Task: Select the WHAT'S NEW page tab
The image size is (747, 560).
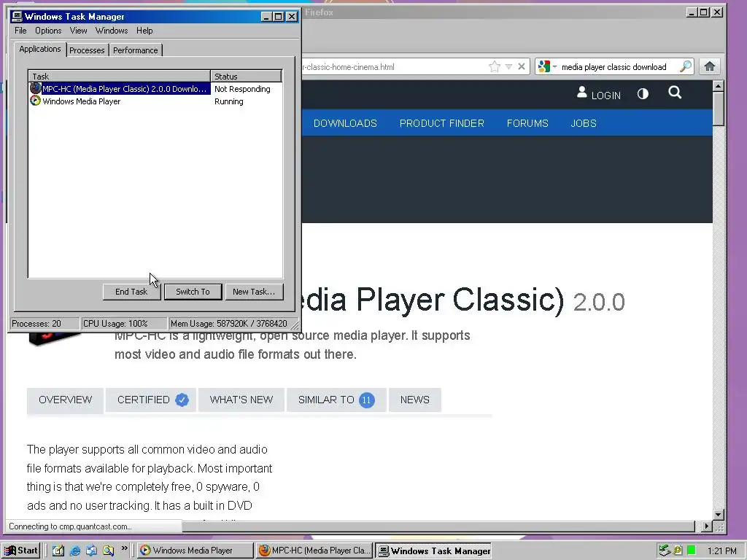Action: pos(241,400)
